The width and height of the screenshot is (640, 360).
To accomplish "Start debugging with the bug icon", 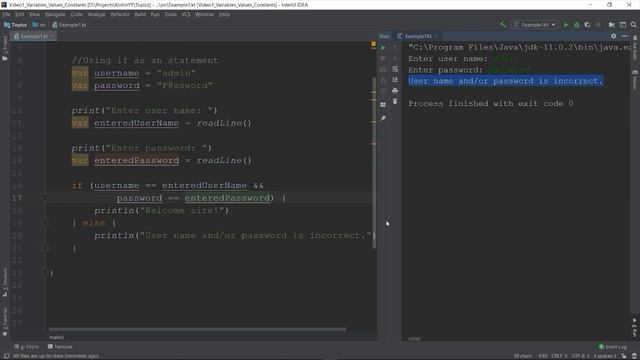I will (576, 25).
